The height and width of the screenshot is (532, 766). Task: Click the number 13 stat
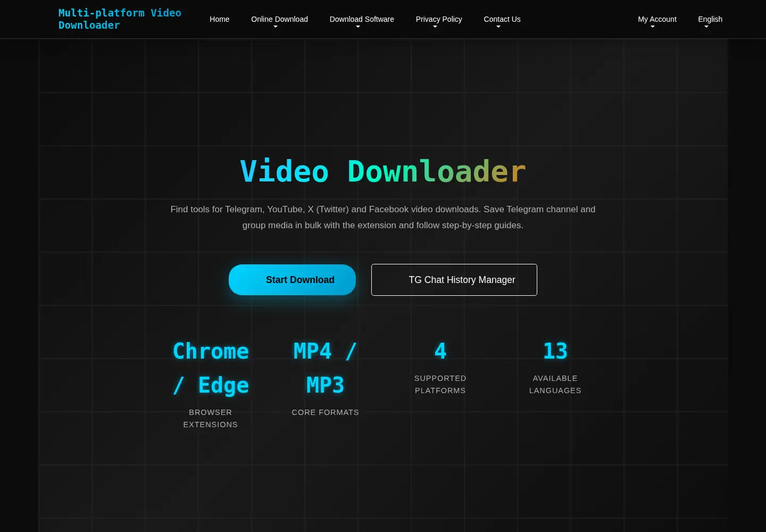(555, 351)
